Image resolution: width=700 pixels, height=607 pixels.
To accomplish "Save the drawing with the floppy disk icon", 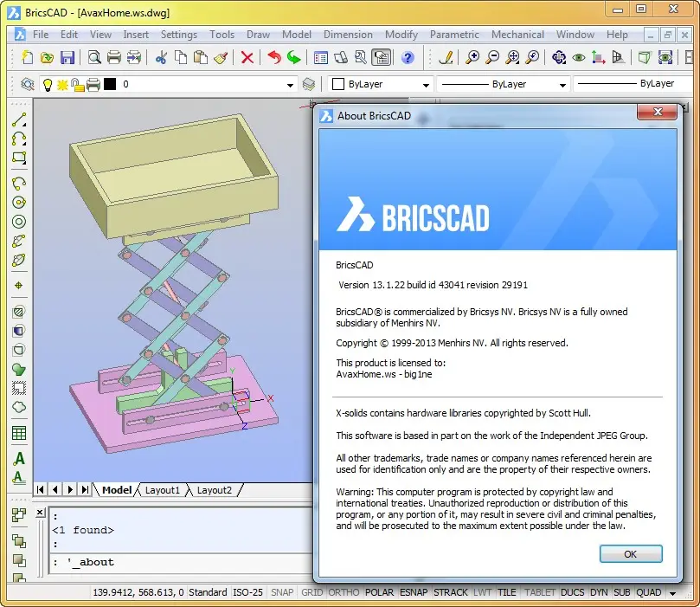I will point(67,58).
